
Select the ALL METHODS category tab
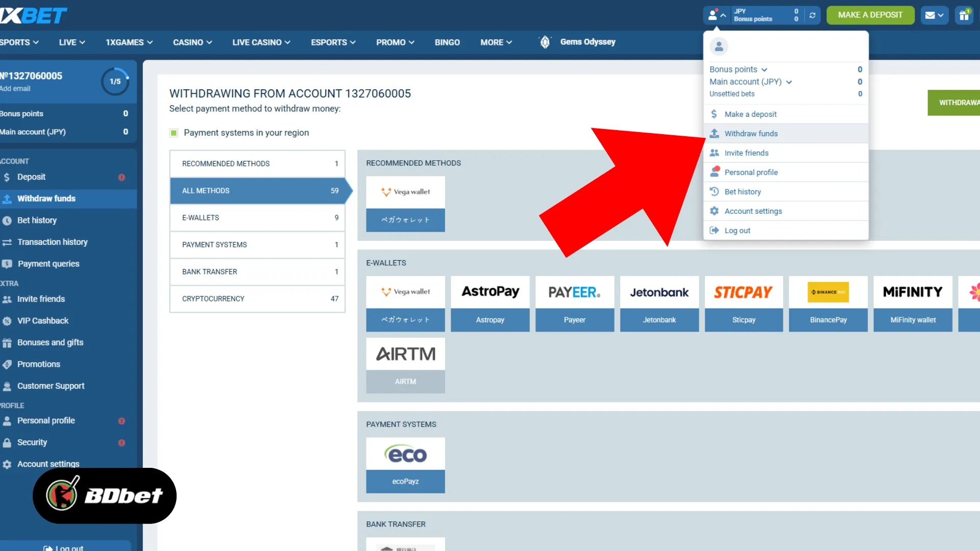[258, 191]
